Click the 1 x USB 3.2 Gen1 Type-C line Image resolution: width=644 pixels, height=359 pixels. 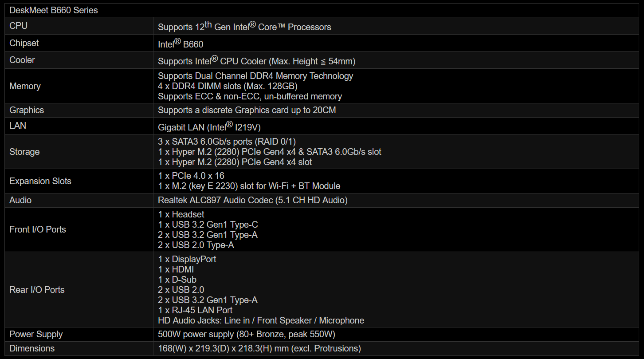208,225
